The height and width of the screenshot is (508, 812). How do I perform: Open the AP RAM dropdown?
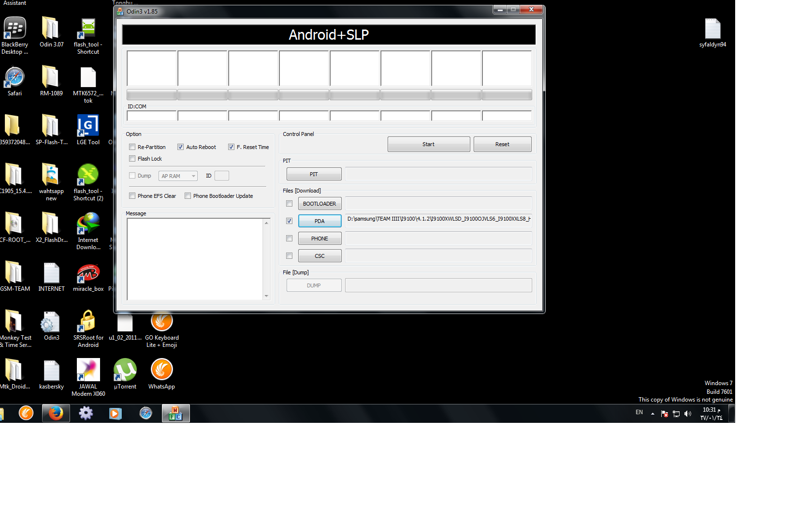[x=178, y=176]
